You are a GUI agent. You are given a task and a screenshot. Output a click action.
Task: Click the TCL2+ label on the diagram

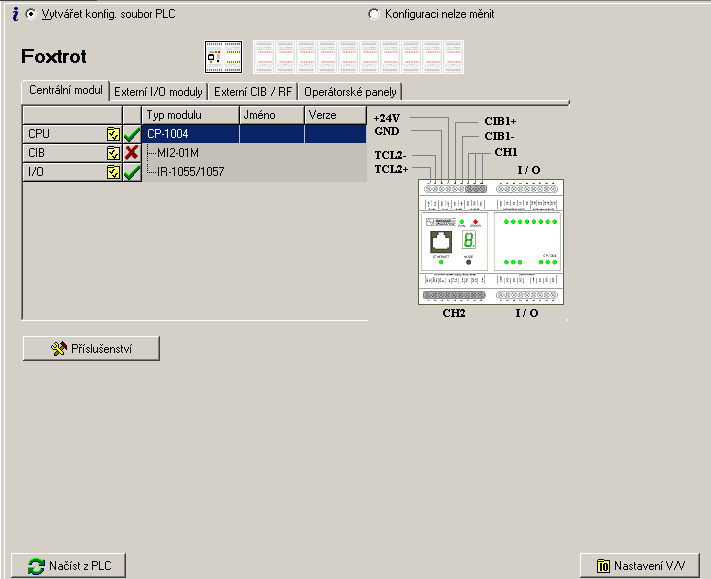[391, 169]
